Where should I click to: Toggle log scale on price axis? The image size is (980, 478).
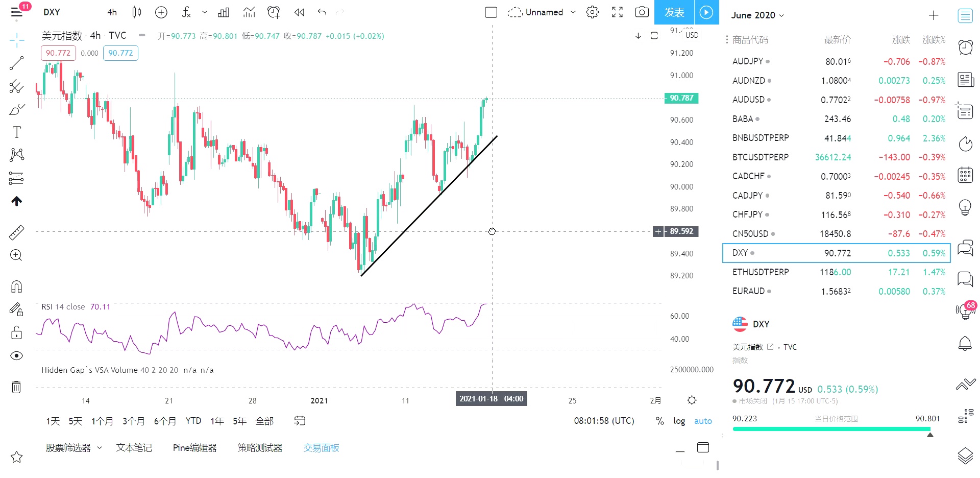pyautogui.click(x=679, y=421)
